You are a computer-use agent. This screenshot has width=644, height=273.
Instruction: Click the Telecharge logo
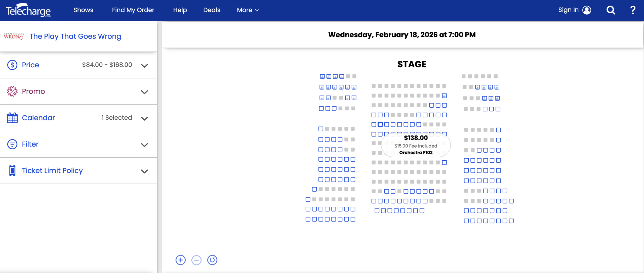click(x=28, y=11)
